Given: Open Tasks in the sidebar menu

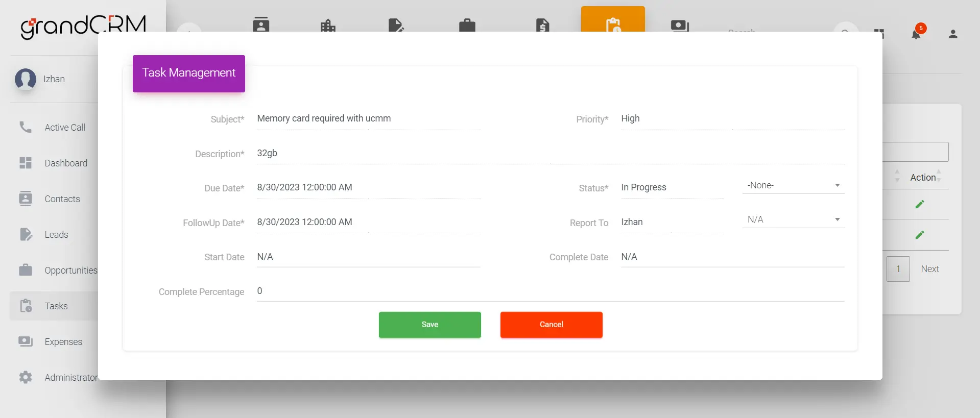Looking at the screenshot, I should [x=56, y=306].
